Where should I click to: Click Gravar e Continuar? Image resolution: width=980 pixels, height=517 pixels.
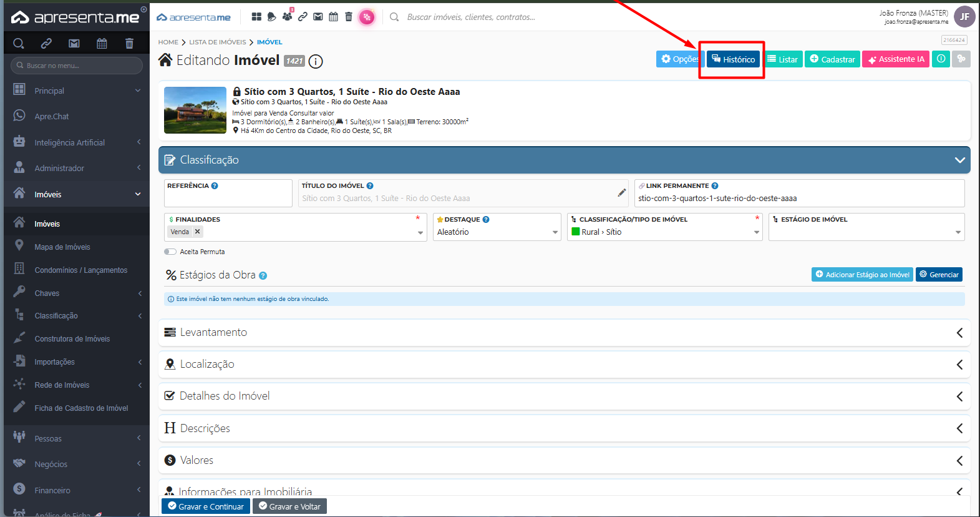point(206,506)
